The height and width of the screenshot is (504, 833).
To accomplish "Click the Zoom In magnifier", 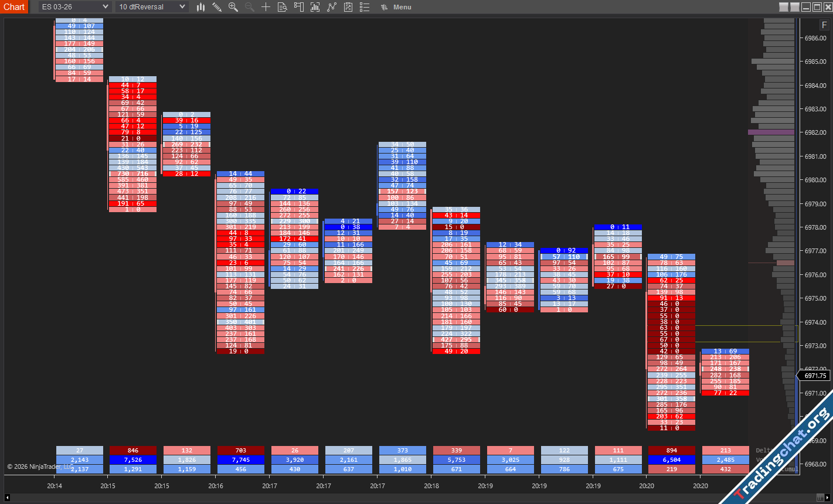I will pos(233,7).
